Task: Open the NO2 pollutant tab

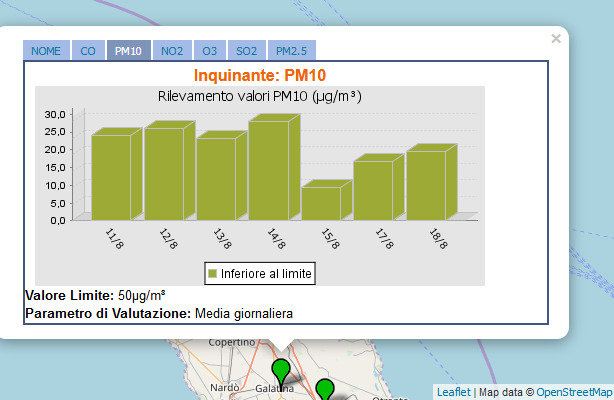Action: pos(172,51)
